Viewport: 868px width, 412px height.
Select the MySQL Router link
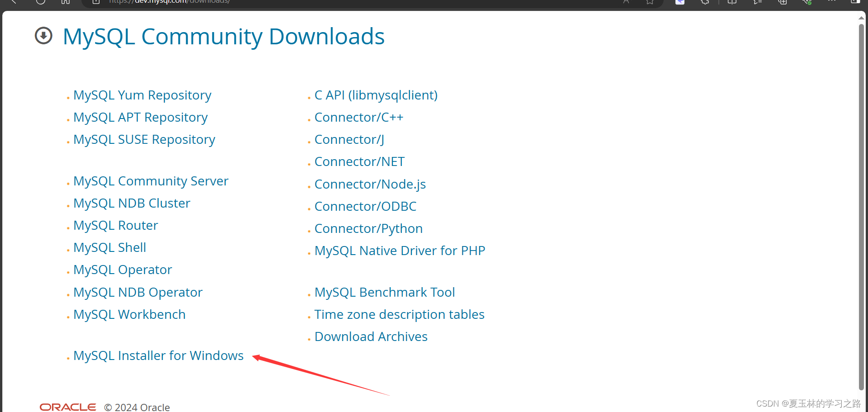[x=115, y=226]
